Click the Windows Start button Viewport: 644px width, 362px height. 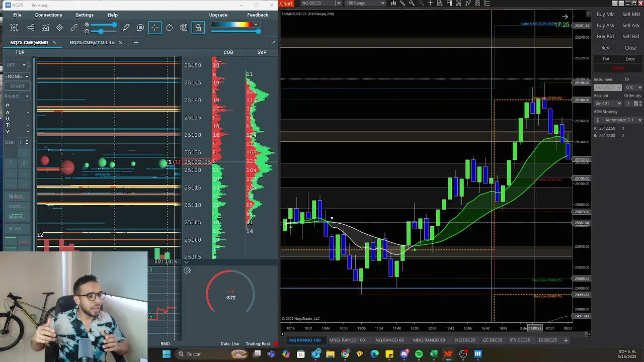(166, 354)
